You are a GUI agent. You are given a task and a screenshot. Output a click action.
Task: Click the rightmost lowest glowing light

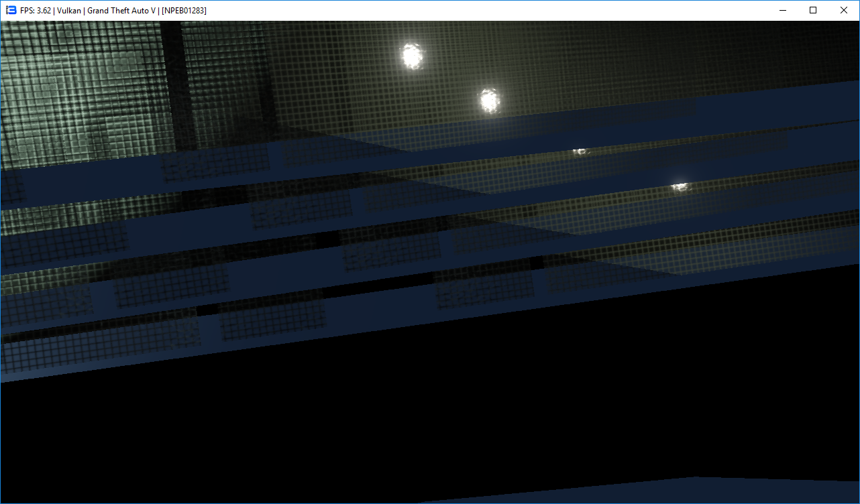[x=680, y=186]
